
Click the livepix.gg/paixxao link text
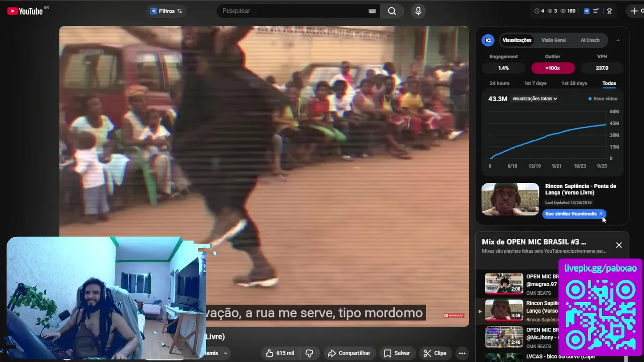(x=600, y=268)
